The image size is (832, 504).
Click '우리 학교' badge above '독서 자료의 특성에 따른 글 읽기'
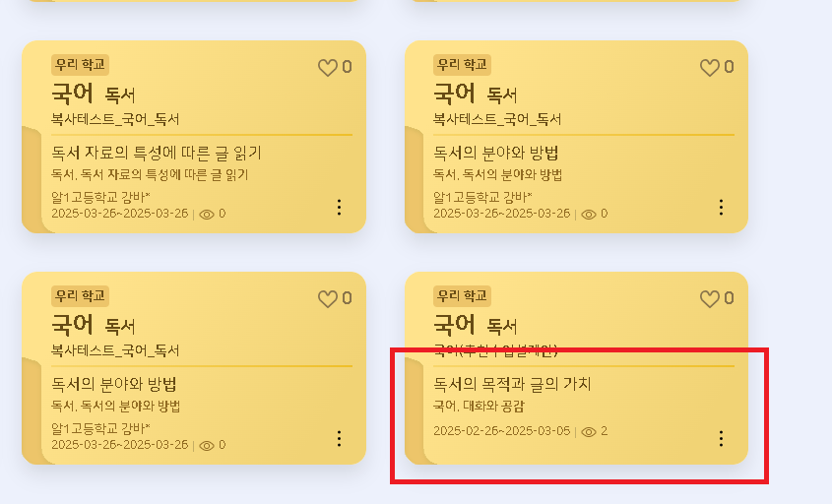pyautogui.click(x=80, y=65)
